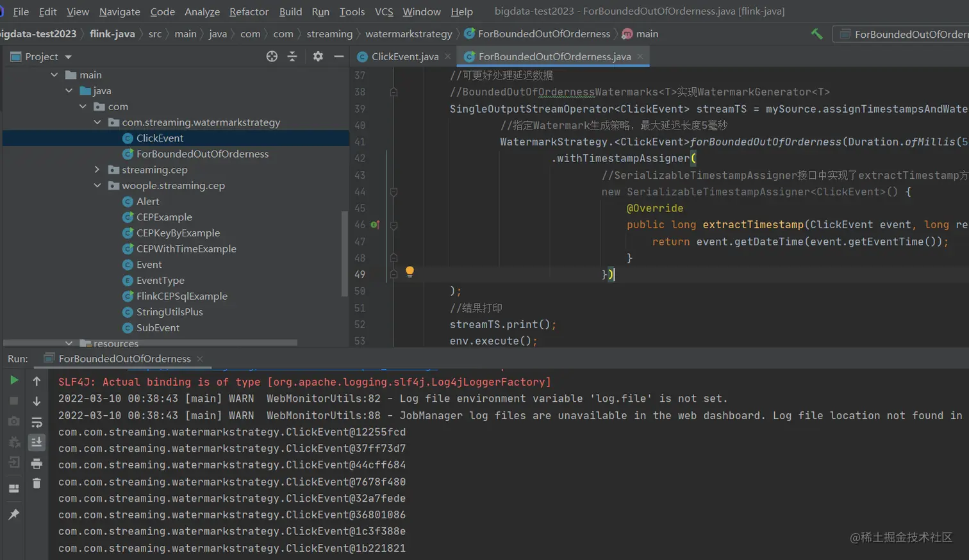
Task: Select the SubEvent class
Action: pos(158,328)
